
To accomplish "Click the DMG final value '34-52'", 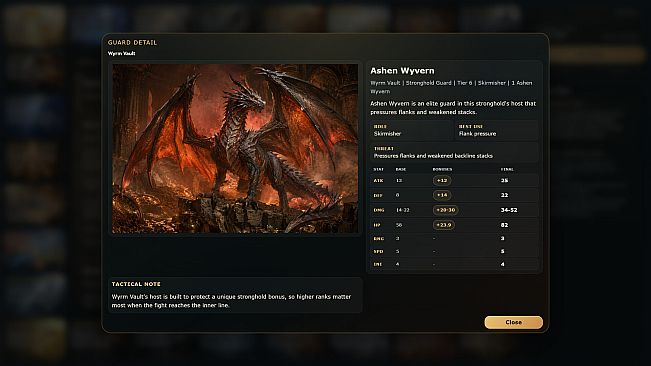I will (509, 210).
